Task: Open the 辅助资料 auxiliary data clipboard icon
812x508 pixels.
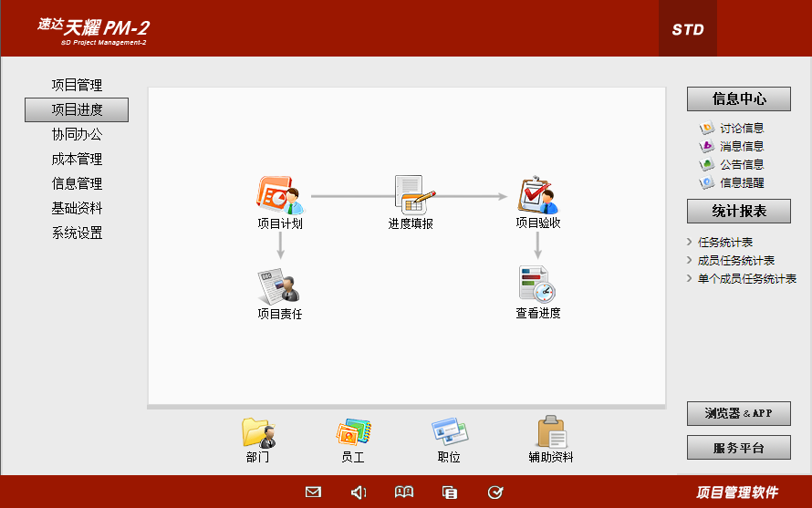Action: (551, 432)
